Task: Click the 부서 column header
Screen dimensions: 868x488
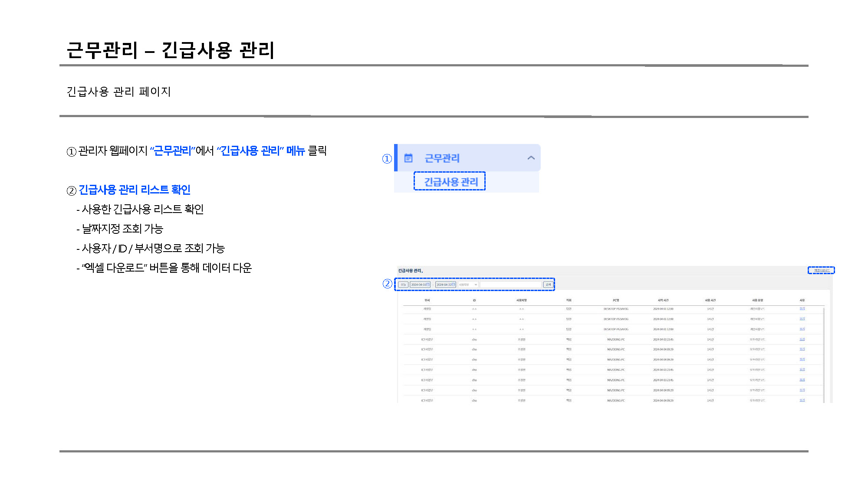Action: coord(427,300)
